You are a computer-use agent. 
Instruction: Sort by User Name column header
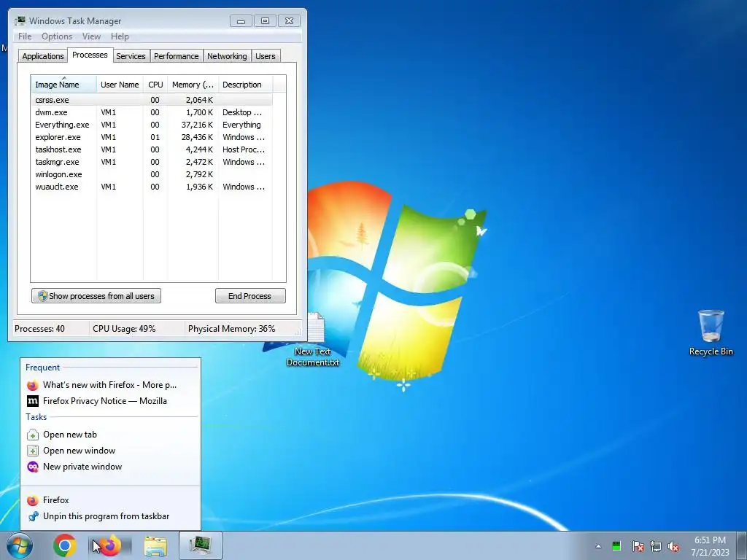pyautogui.click(x=120, y=85)
